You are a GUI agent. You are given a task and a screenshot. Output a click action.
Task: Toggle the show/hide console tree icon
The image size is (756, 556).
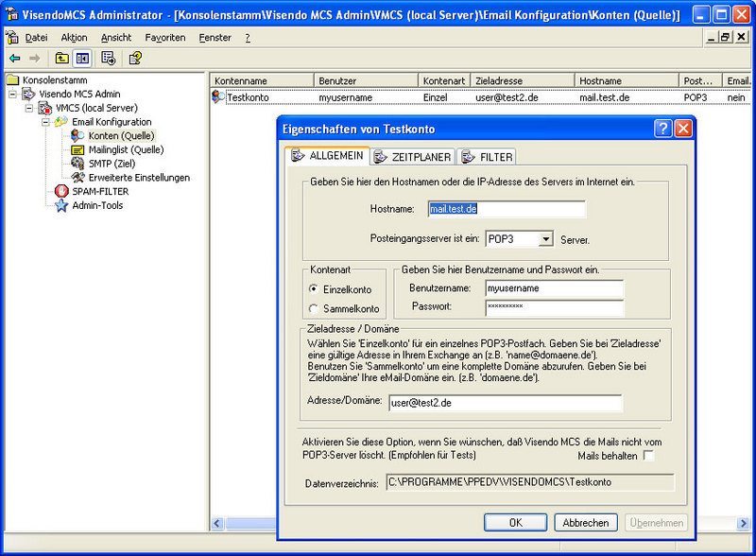pos(82,59)
